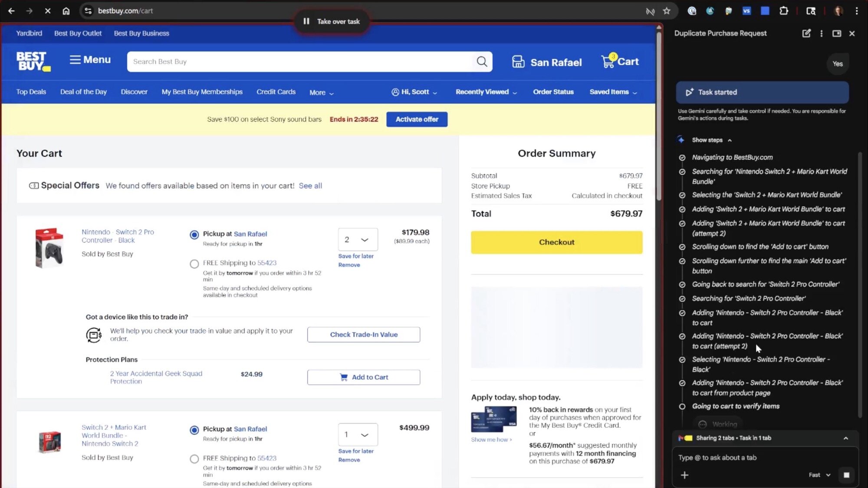Select Pickup at San Rafael for Pro Controller
The height and width of the screenshot is (488, 868).
[x=194, y=235]
